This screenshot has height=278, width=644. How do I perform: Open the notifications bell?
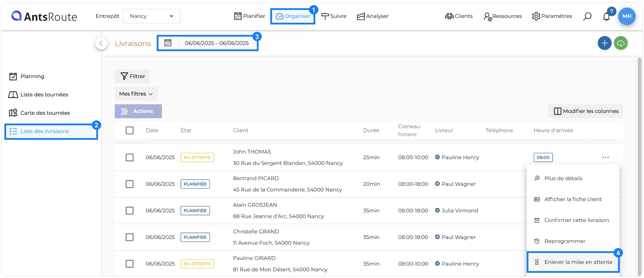[606, 17]
